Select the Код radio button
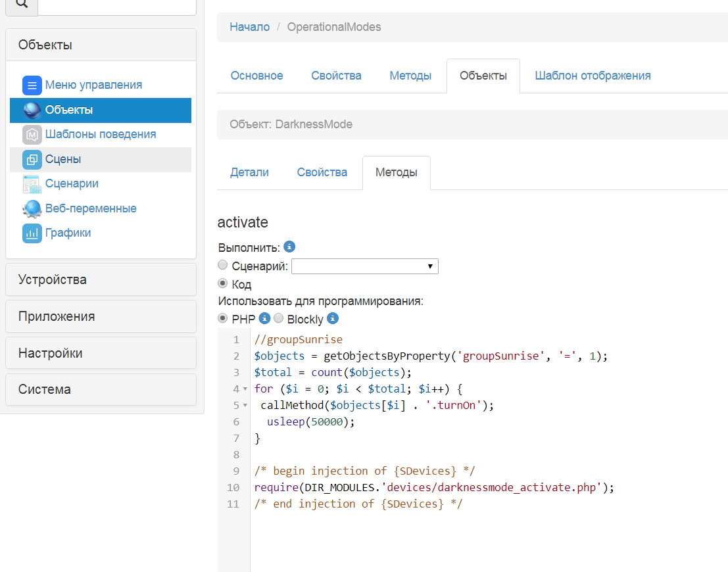Image resolution: width=728 pixels, height=572 pixels. point(223,284)
